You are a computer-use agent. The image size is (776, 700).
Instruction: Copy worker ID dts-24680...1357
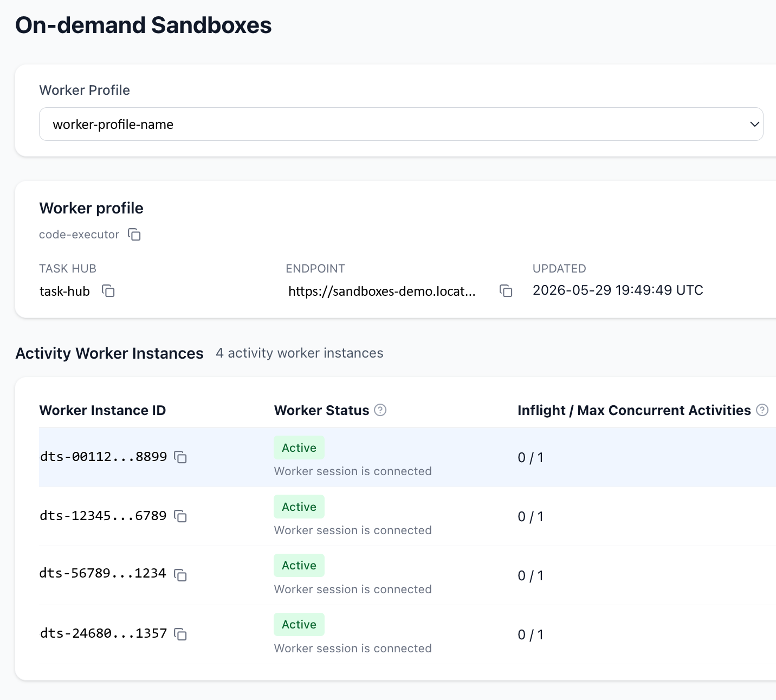tap(180, 634)
